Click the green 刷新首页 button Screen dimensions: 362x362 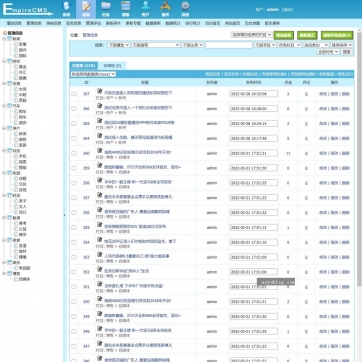[307, 35]
